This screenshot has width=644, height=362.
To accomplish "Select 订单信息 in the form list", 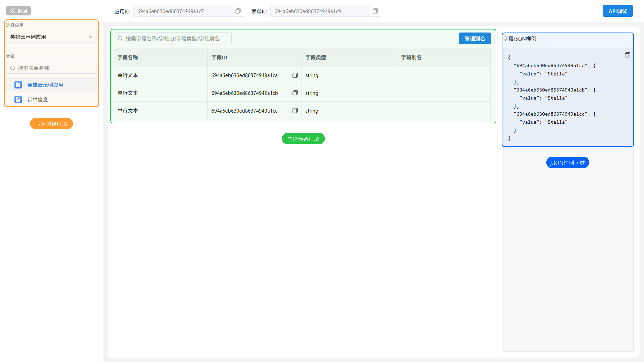I will pos(38,99).
